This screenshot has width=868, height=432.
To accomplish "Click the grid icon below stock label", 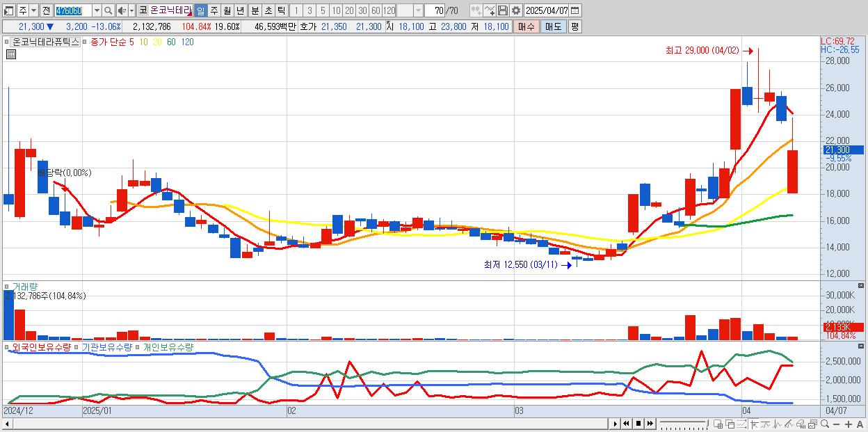I will pyautogui.click(x=10, y=54).
